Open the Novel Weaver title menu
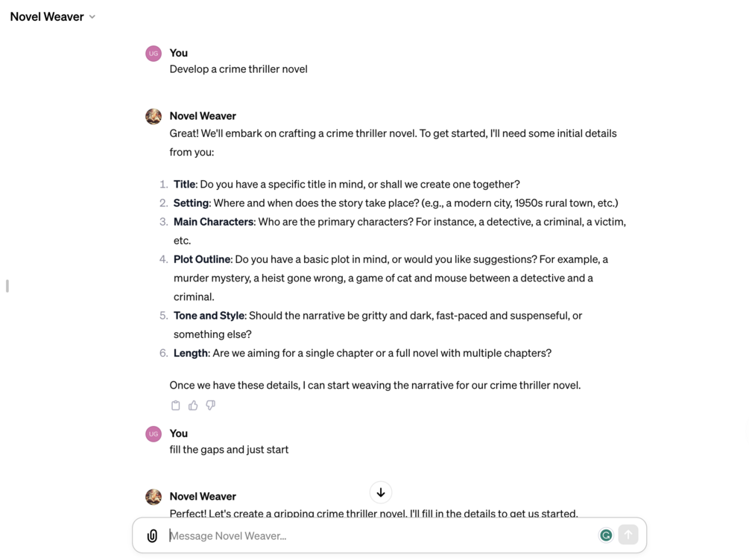749x560 pixels. point(46,16)
